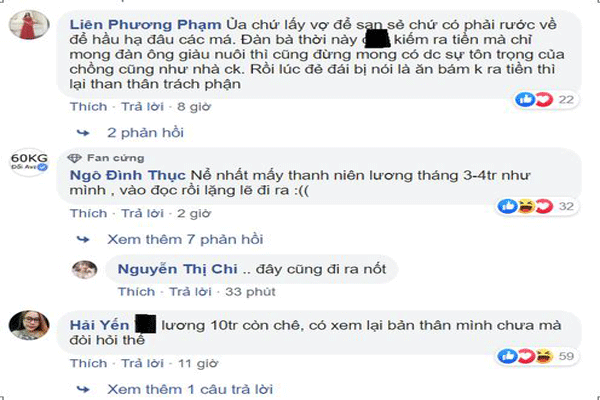Expand Xem thêm 1 câu trả lời

point(190,390)
